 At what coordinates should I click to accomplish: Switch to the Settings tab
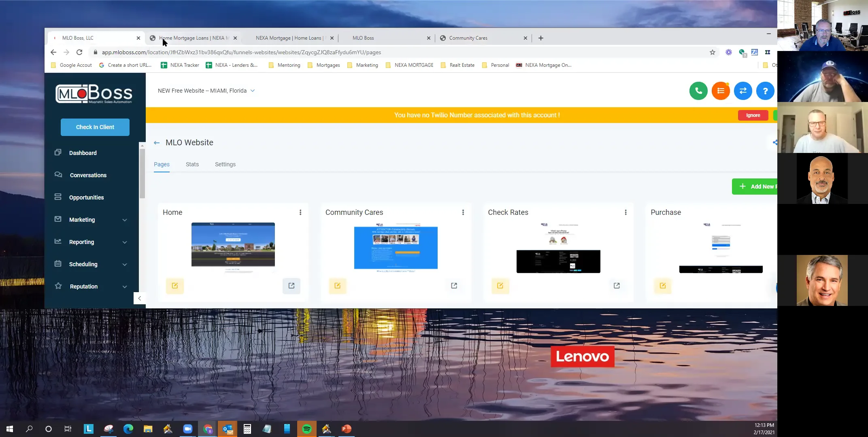pyautogui.click(x=225, y=164)
